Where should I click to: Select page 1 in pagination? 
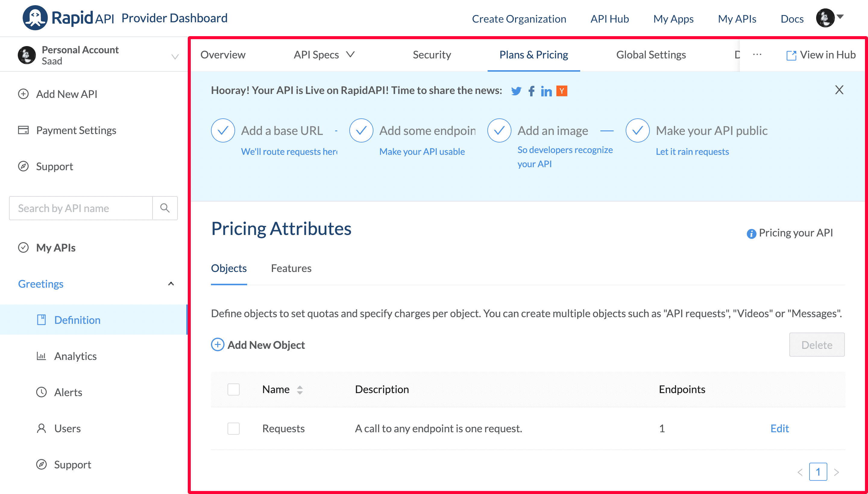coord(818,472)
